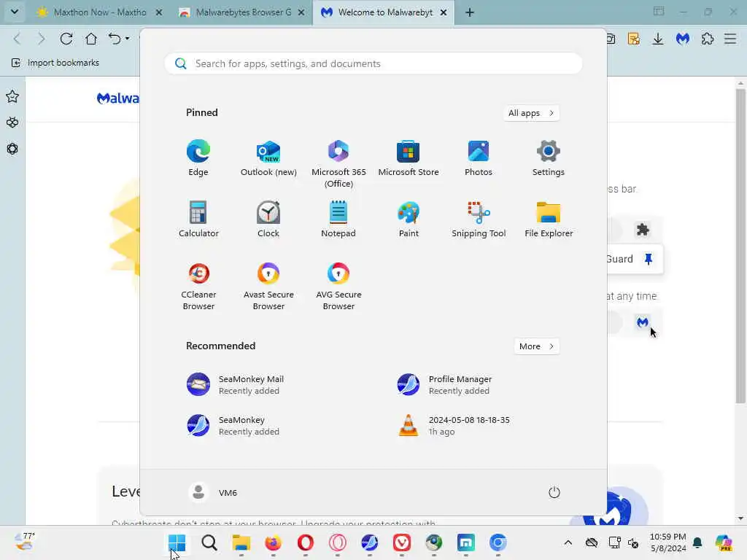
Task: Launch AVG Secure Browser
Action: [x=338, y=286]
